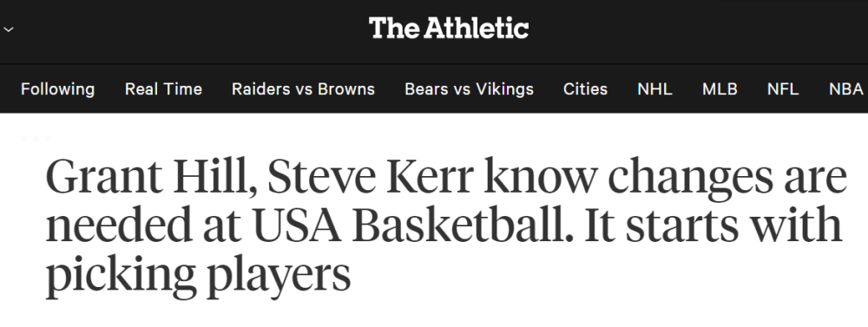Open the dropdown arrow beside the header
Viewport: 868px width, 327px height.
8,29
